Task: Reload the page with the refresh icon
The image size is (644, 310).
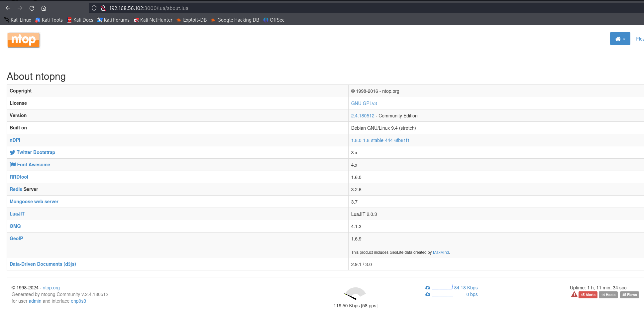Action: pos(32,8)
